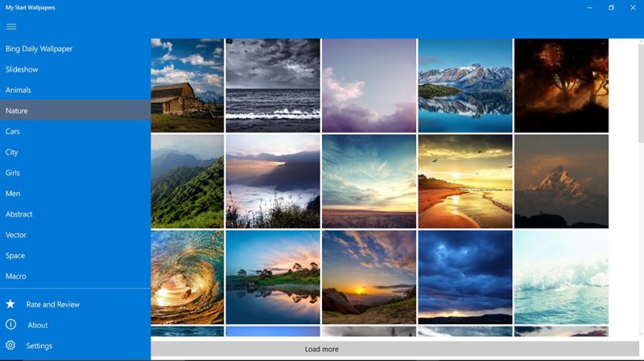Select the Animals category

coord(75,90)
